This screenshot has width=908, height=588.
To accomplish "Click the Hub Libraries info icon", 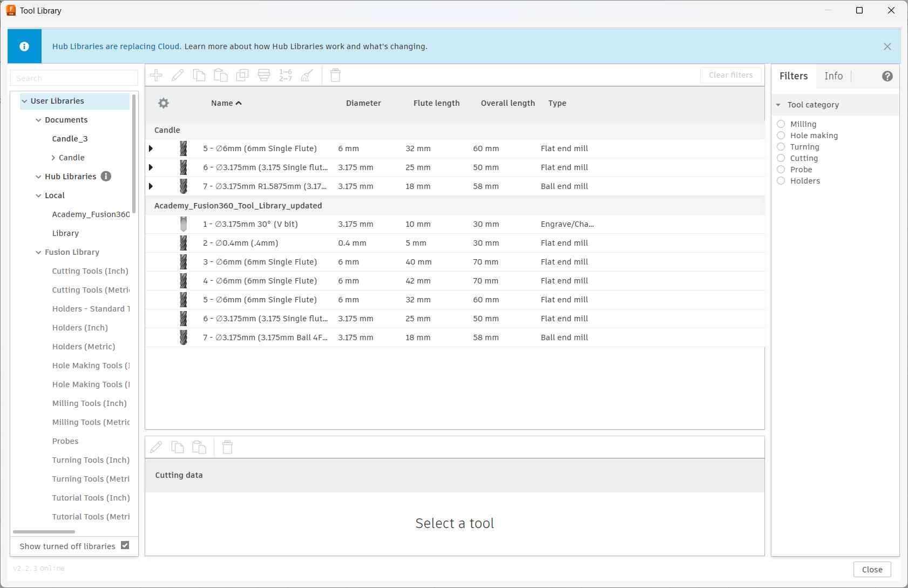I will tap(106, 176).
